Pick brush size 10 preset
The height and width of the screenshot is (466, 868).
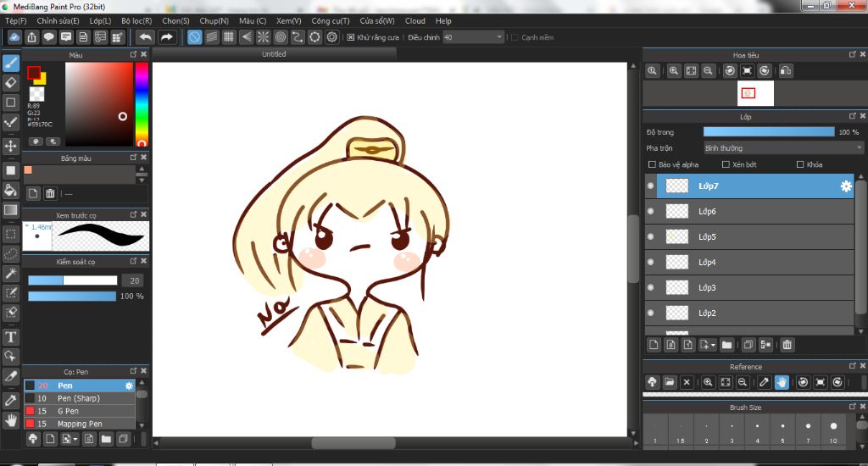833,430
